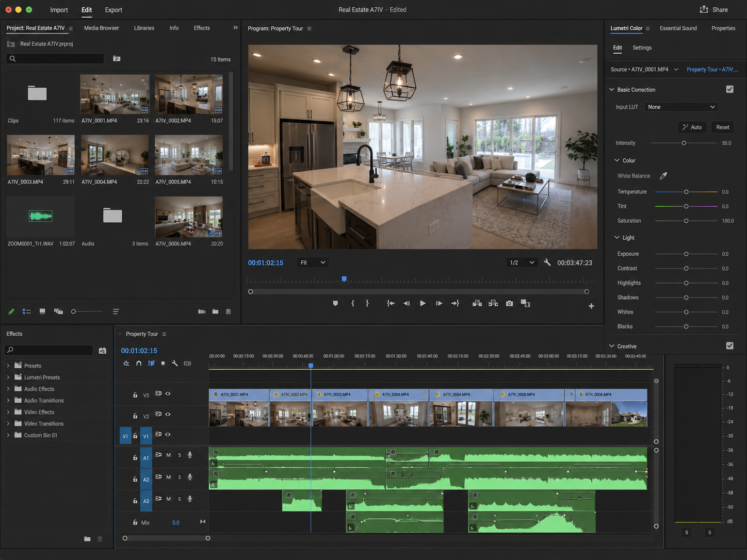This screenshot has width=747, height=560.
Task: Show more Project panel tabs chevrons
Action: click(x=235, y=28)
